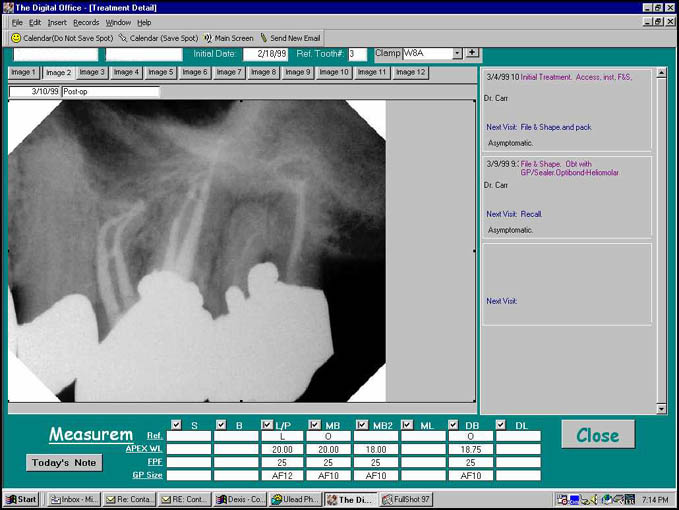Image resolution: width=679 pixels, height=510 pixels.
Task: Expand the Clamp dropdown list
Action: (457, 53)
